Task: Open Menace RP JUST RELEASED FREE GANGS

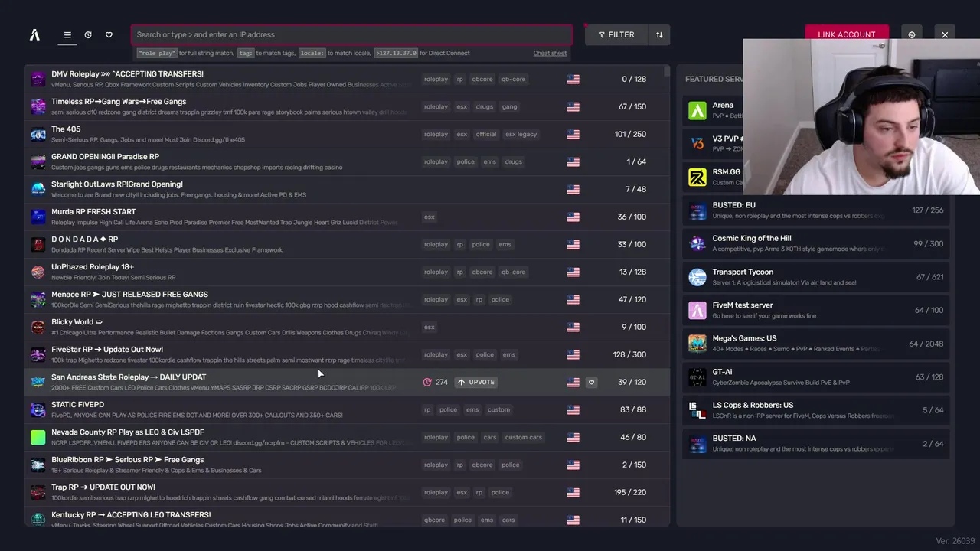Action: [x=347, y=299]
